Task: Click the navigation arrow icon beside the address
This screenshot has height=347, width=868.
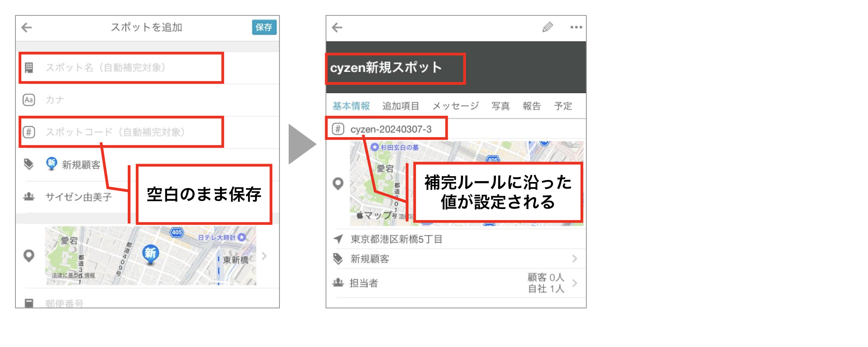Action: pyautogui.click(x=338, y=239)
